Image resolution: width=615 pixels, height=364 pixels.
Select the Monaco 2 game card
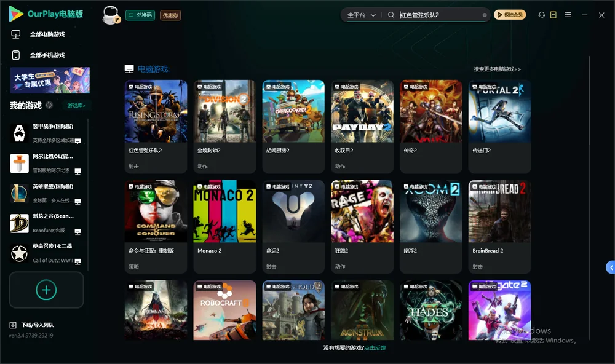pyautogui.click(x=224, y=227)
